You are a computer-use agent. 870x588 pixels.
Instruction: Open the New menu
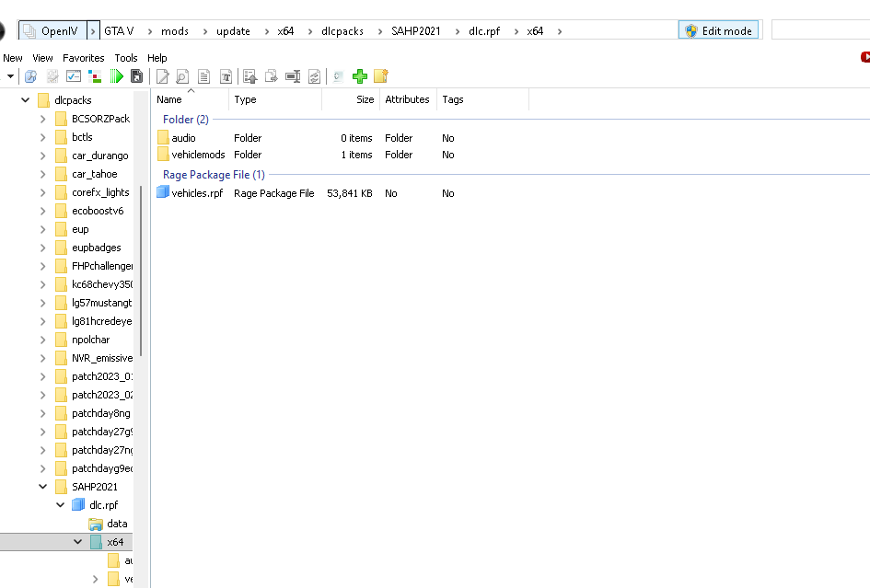[13, 58]
